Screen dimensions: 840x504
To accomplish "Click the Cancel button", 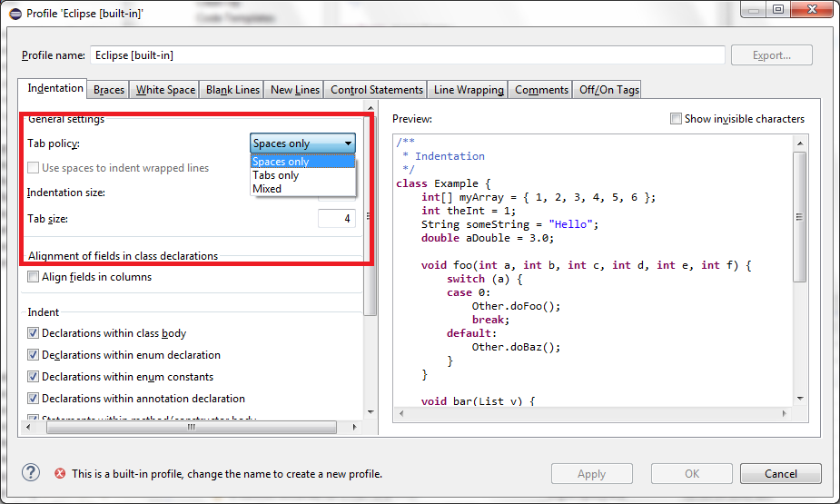I will 781,473.
